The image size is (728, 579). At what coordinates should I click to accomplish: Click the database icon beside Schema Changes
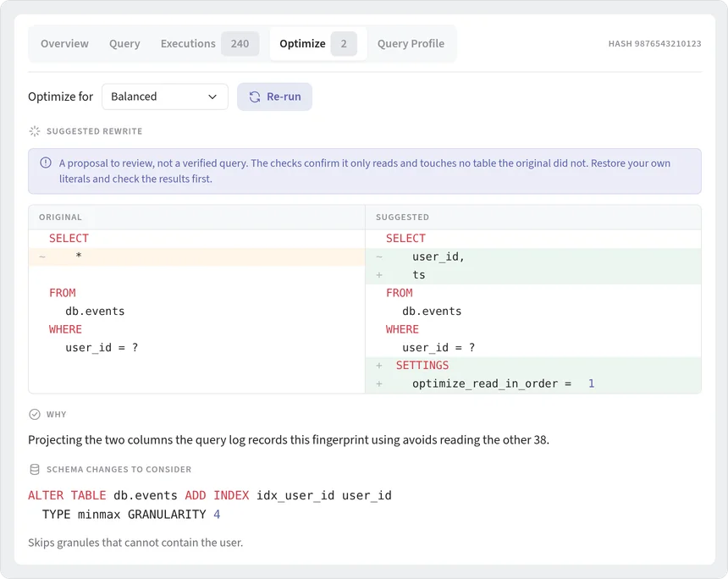35,470
